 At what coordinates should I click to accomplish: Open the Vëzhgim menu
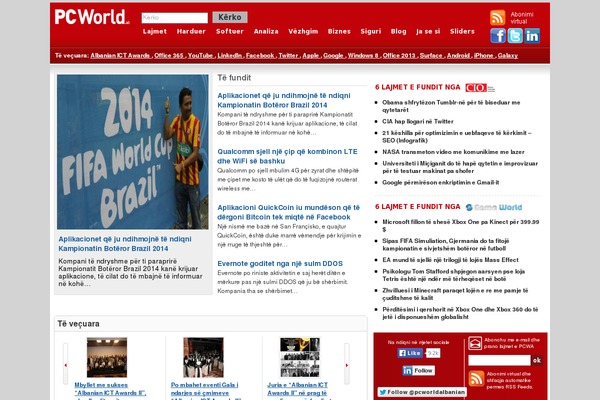pyautogui.click(x=303, y=31)
